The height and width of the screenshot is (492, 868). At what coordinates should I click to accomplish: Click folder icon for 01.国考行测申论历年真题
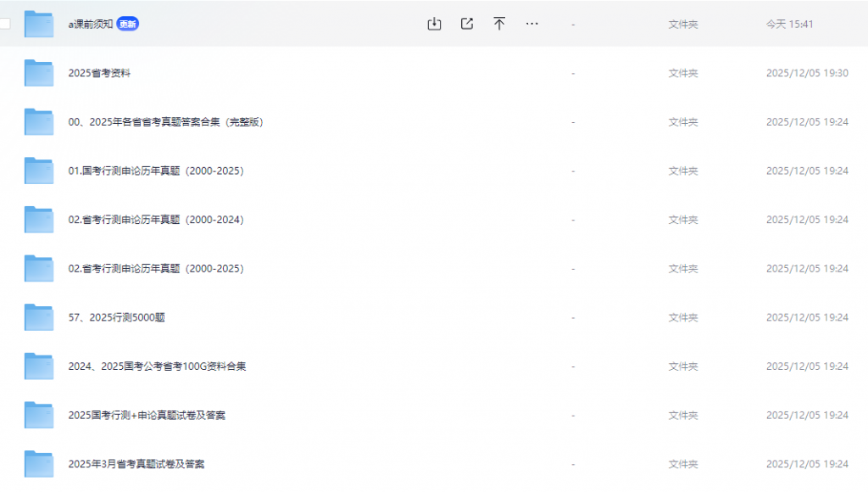point(39,171)
